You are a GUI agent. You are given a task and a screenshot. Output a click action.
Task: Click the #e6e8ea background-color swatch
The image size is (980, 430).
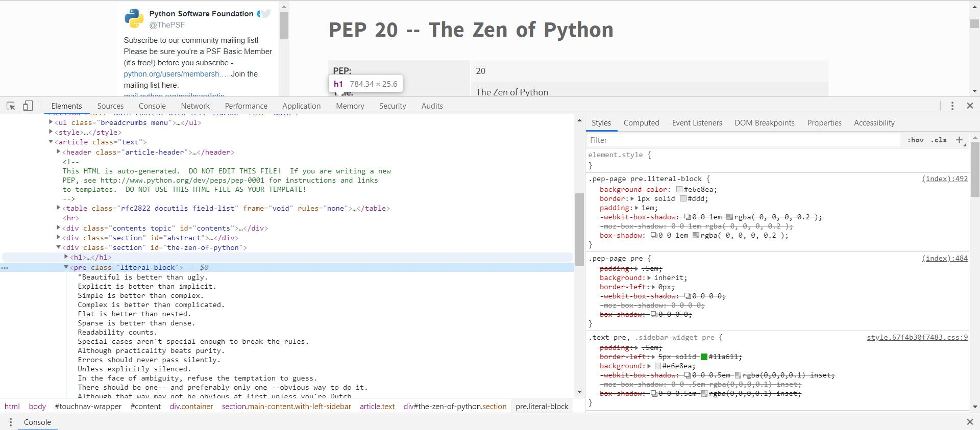pos(679,190)
